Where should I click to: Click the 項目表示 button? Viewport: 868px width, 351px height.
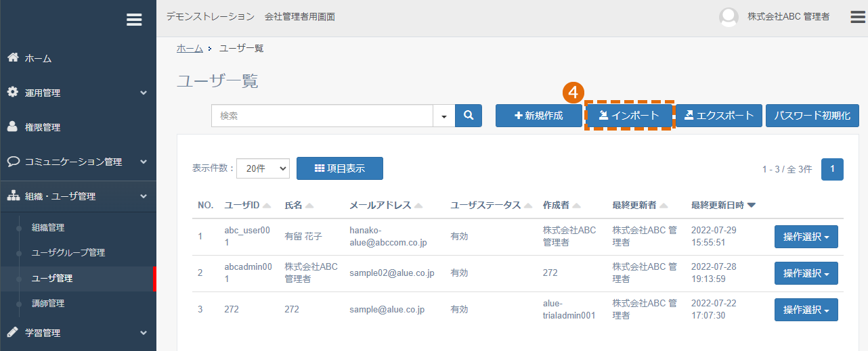click(x=340, y=168)
